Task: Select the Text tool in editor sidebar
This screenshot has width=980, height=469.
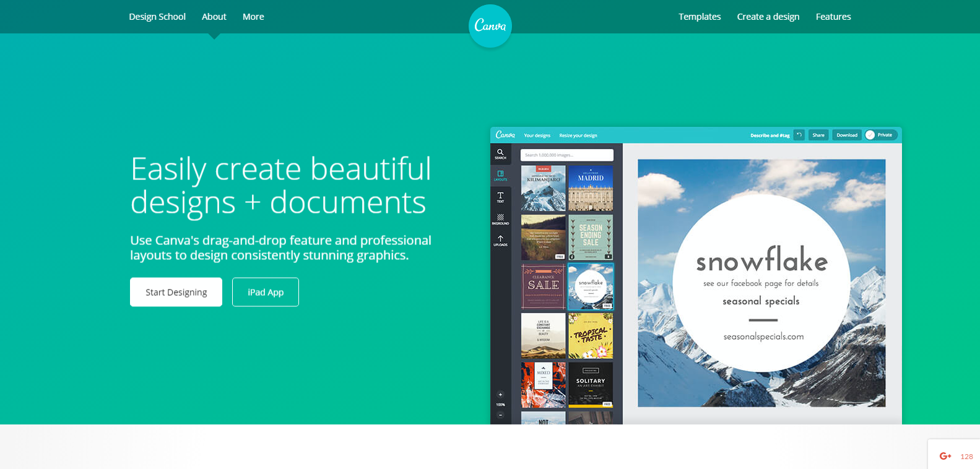Action: (x=500, y=197)
